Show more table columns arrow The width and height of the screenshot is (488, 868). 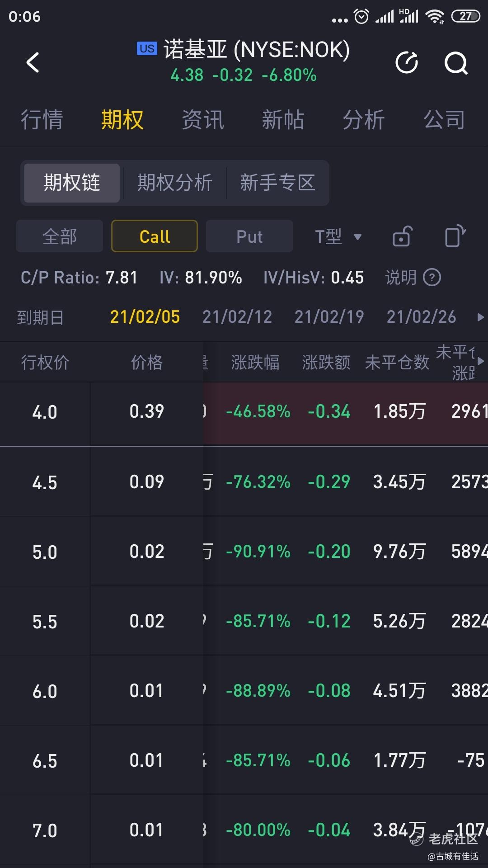(480, 361)
